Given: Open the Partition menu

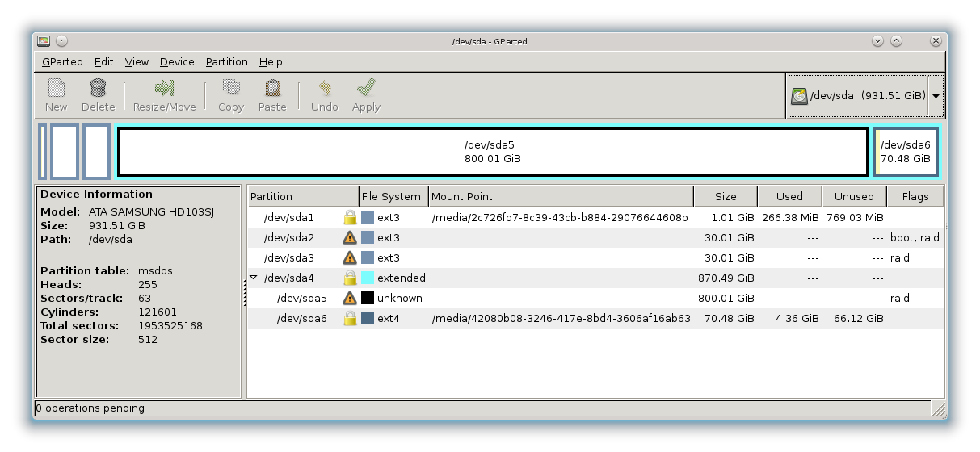Looking at the screenshot, I should (x=226, y=62).
